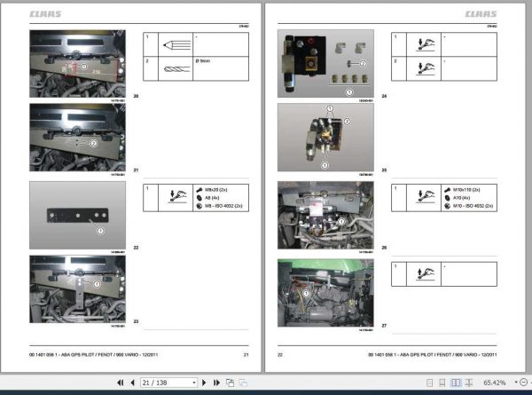Screen dimensions: 532x395
Task: Click the M8 - ISO 4032 (2x) nut text
Action: (x=223, y=206)
